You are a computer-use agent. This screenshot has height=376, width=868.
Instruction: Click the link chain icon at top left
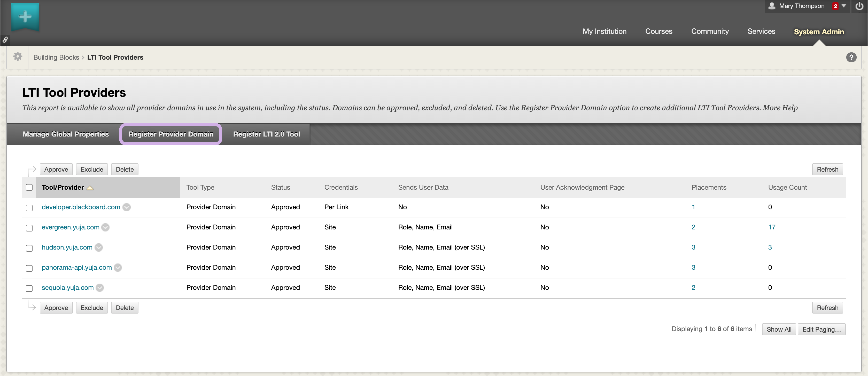point(5,40)
